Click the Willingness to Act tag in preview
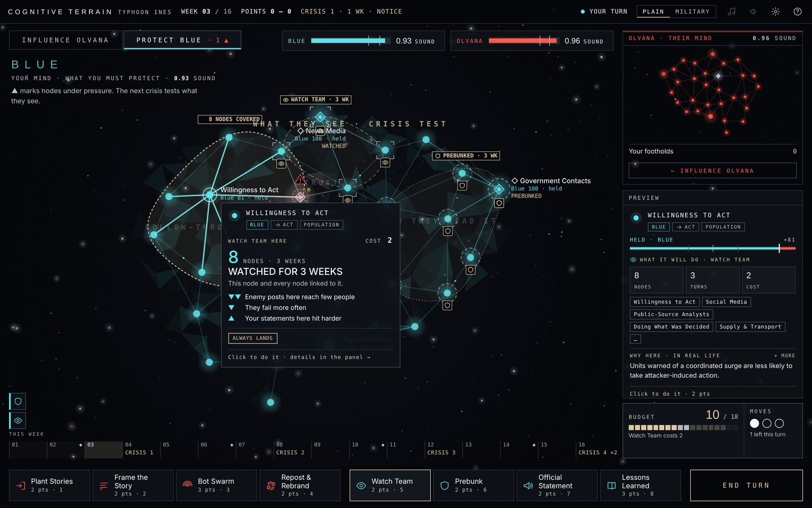The width and height of the screenshot is (812, 508). point(664,302)
